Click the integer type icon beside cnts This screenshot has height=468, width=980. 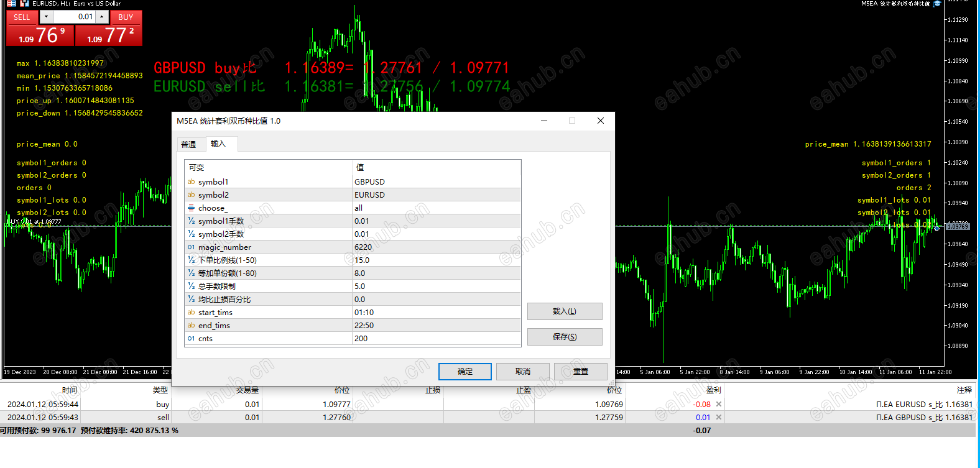(x=191, y=338)
